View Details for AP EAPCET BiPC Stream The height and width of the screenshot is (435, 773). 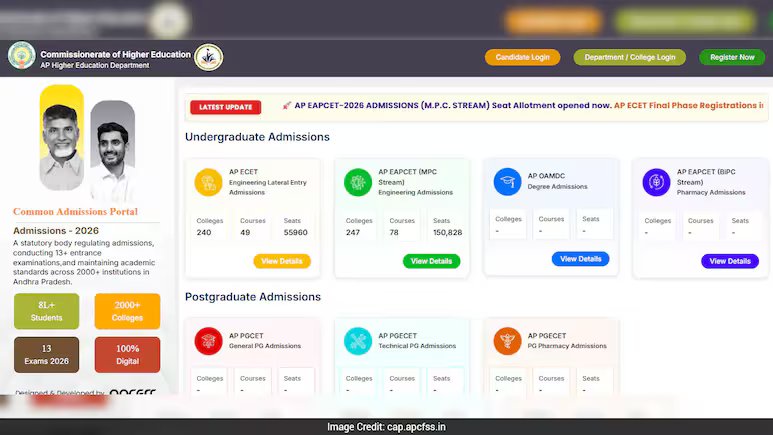click(x=730, y=261)
